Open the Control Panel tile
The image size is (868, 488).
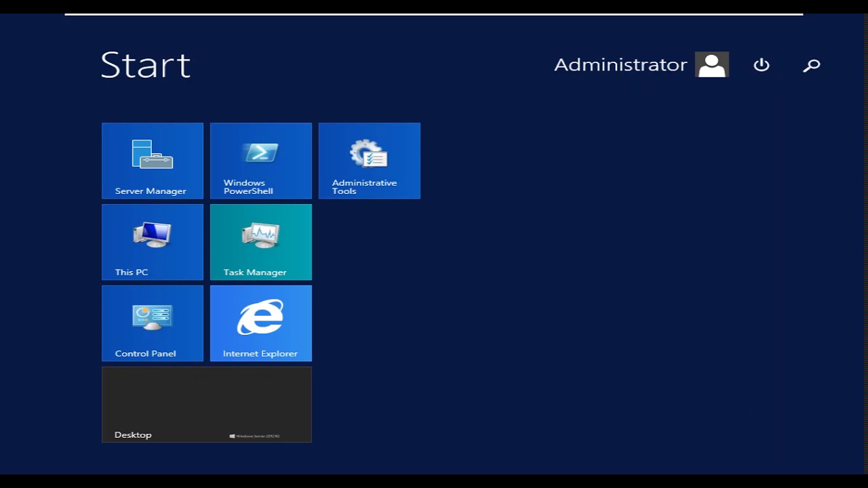[x=153, y=323]
